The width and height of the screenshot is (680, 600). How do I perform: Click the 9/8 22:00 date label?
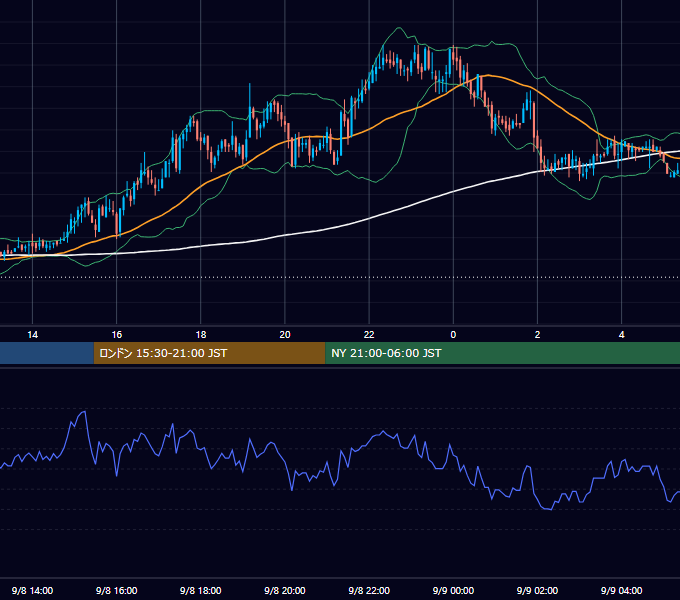(x=369, y=590)
